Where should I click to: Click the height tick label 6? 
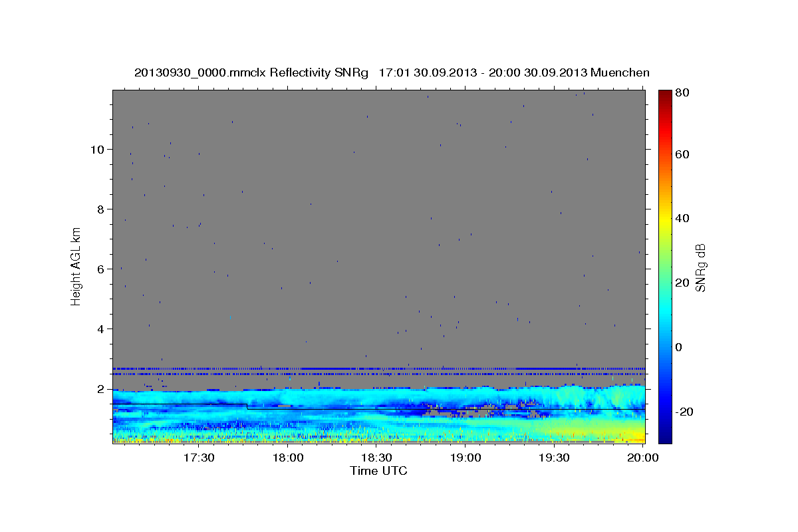coord(100,269)
